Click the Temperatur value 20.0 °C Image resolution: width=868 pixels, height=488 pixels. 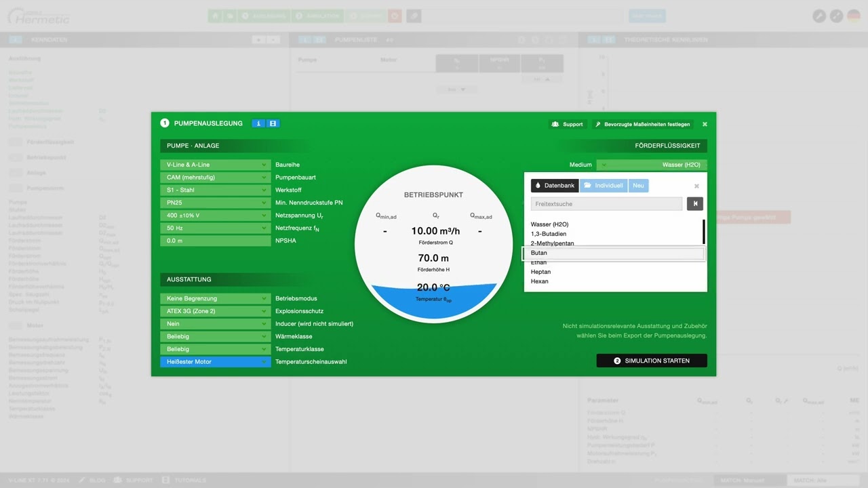pyautogui.click(x=433, y=287)
